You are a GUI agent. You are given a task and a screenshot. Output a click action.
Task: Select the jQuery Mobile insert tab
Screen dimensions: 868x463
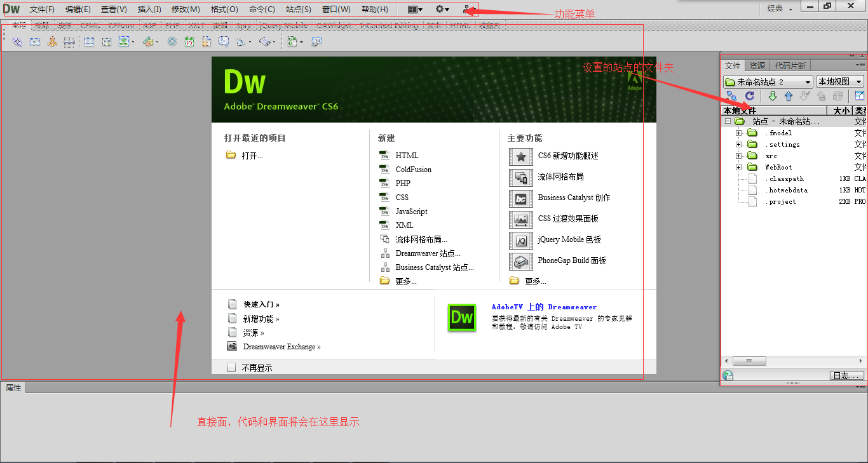(283, 25)
